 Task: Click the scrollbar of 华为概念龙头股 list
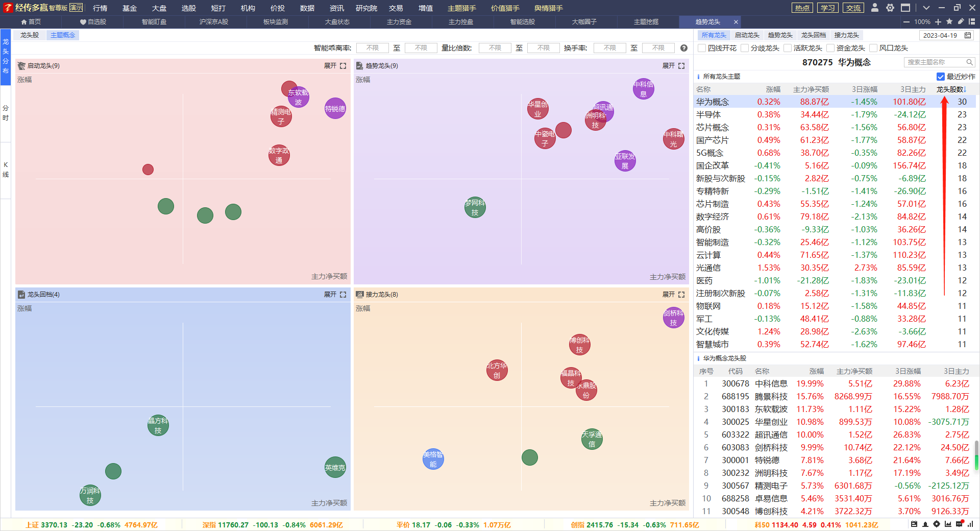[976, 455]
